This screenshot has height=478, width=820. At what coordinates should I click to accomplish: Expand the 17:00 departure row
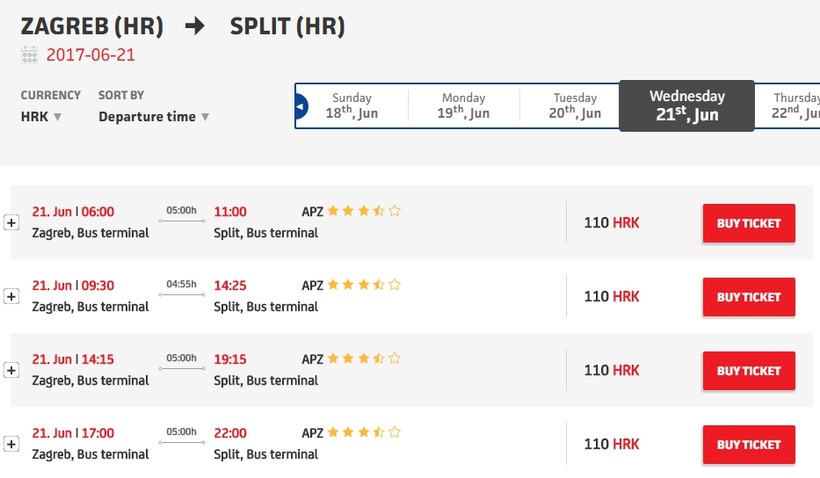point(12,444)
